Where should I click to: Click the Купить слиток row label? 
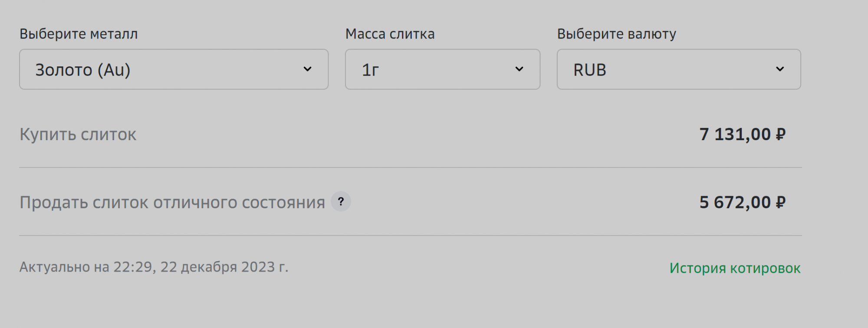point(78,134)
